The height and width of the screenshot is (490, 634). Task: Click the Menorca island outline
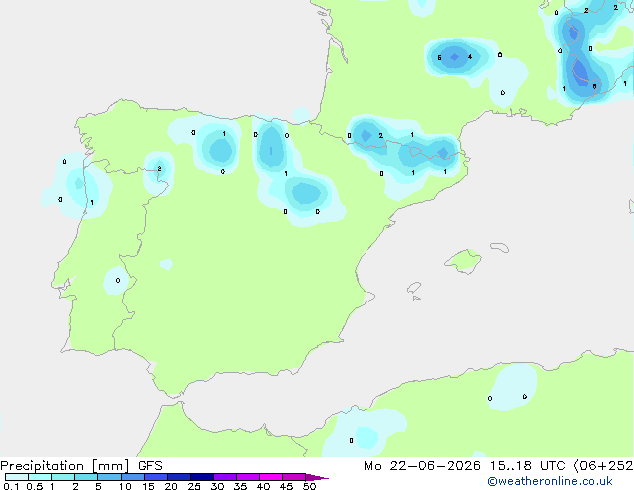tap(500, 247)
